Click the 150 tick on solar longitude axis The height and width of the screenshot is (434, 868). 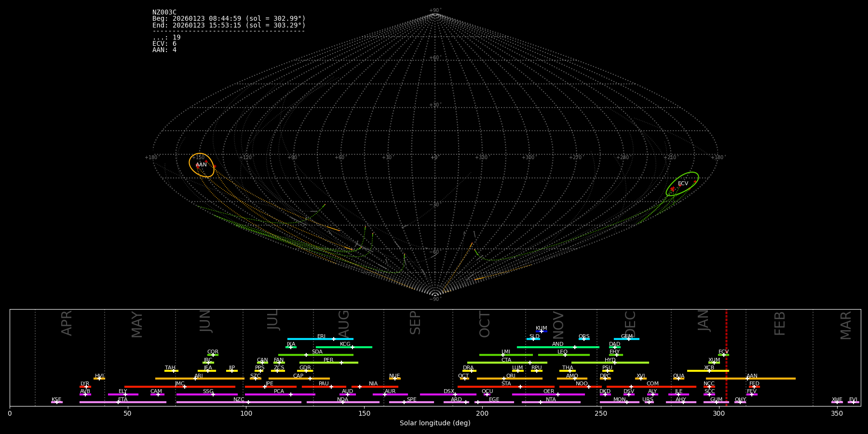coord(364,413)
